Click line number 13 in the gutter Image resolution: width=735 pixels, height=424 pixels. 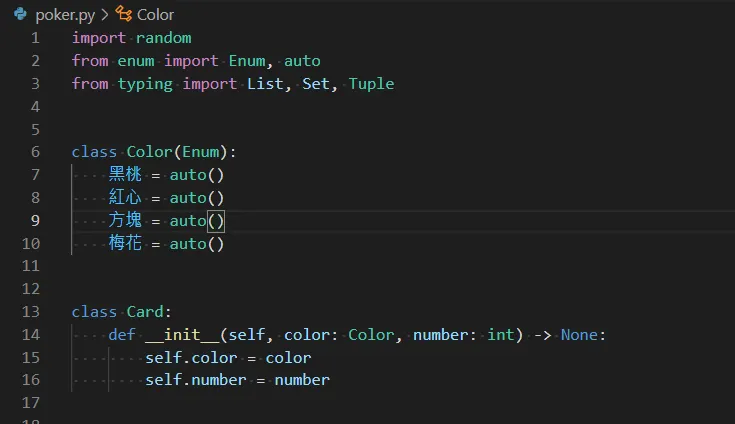[x=31, y=312]
